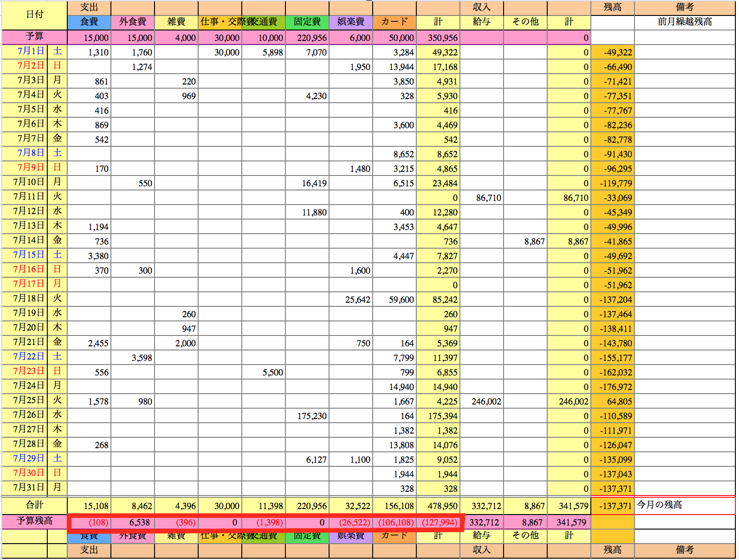Image resolution: width=739 pixels, height=560 pixels.
Task: Select the 7月18日 娯楽費 value 25,642
Action: (351, 300)
